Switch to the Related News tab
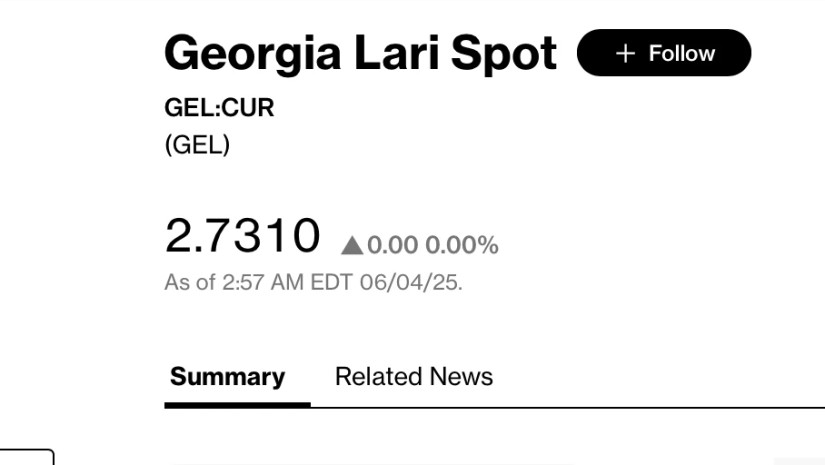 pyautogui.click(x=414, y=377)
